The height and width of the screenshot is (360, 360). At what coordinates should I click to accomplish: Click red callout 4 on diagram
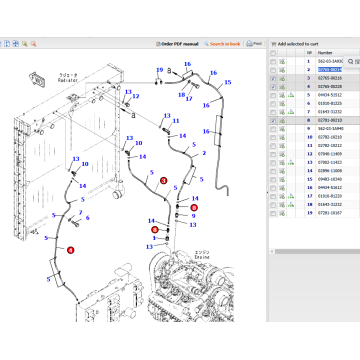tap(70, 250)
